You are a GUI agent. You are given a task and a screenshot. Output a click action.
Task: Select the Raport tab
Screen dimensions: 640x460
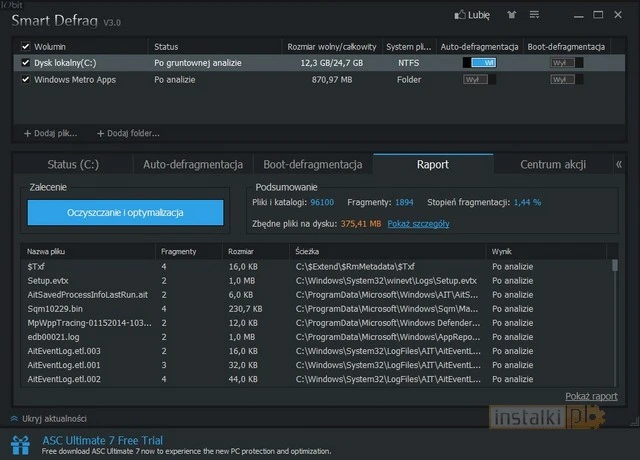click(433, 164)
